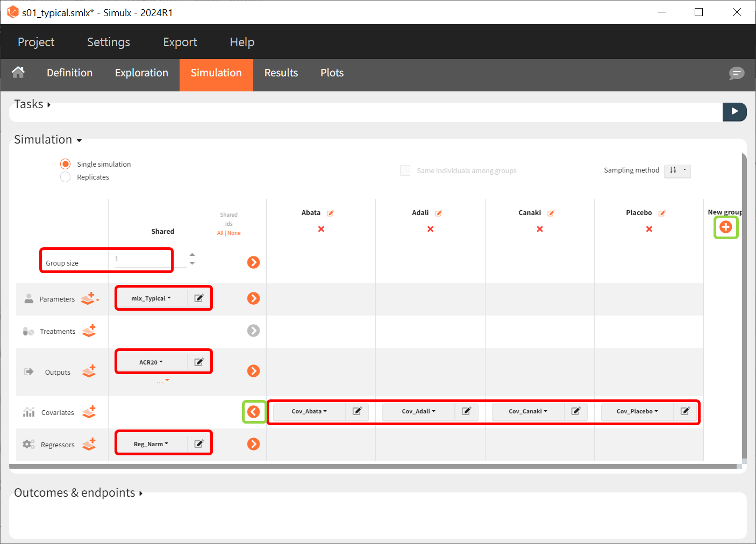This screenshot has height=544, width=756.
Task: Add a new Treatments element
Action: [x=89, y=331]
